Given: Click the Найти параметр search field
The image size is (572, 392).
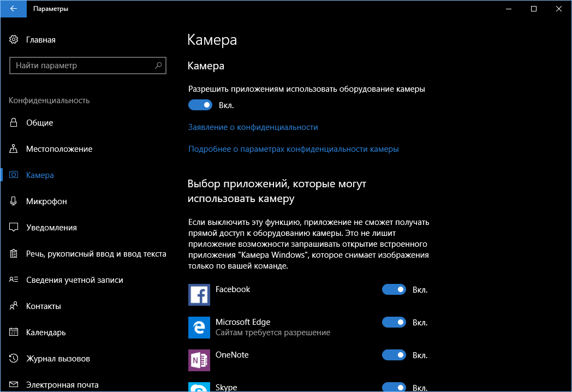Looking at the screenshot, I should click(x=87, y=66).
